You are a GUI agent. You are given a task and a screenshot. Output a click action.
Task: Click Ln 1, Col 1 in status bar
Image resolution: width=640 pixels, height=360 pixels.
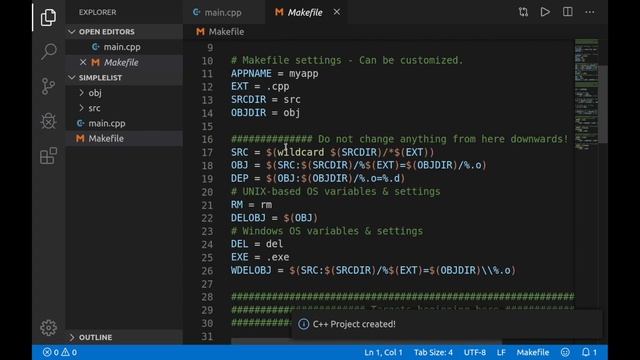tap(383, 352)
